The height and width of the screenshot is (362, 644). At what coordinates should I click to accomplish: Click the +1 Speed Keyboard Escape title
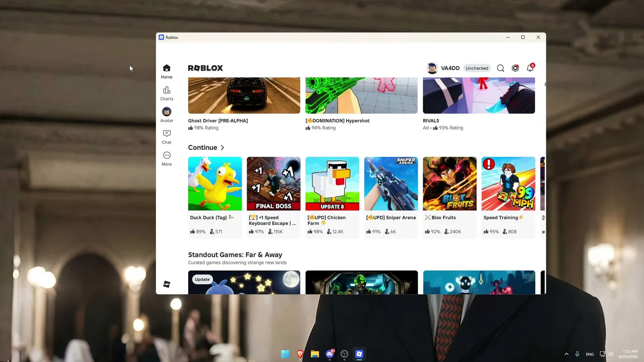point(272,220)
